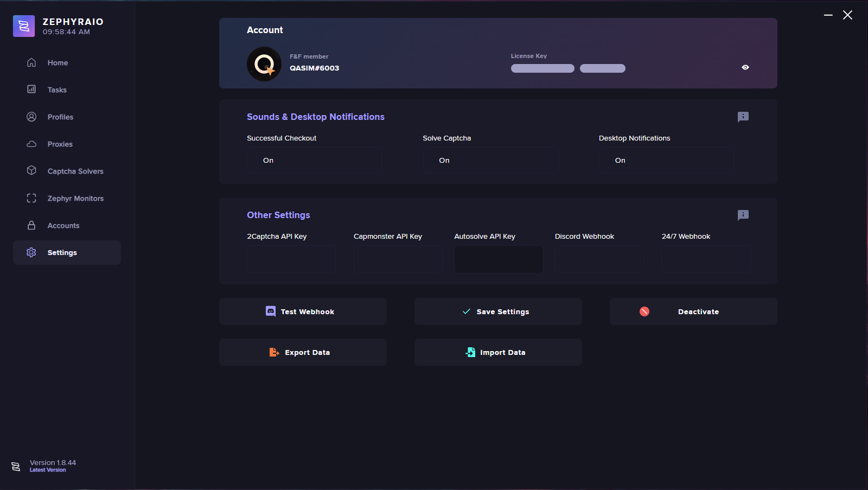
Task: Click the Home icon in sidebar
Action: (31, 62)
